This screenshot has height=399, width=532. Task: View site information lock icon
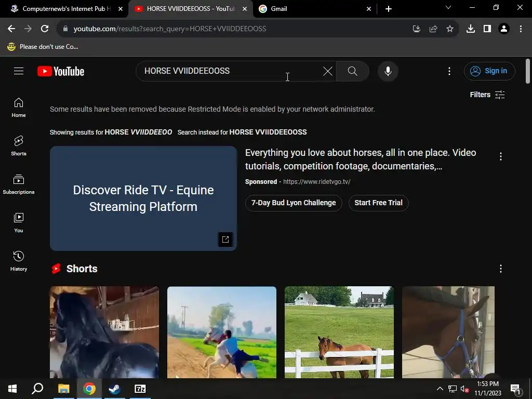coord(65,29)
